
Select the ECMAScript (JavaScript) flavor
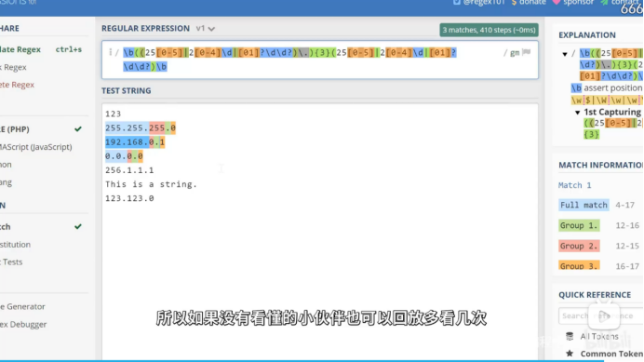(x=36, y=147)
